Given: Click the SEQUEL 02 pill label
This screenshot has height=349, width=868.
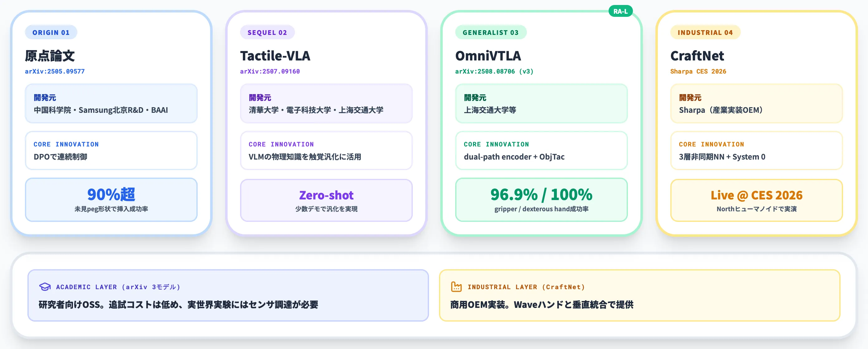Looking at the screenshot, I should click(x=267, y=32).
